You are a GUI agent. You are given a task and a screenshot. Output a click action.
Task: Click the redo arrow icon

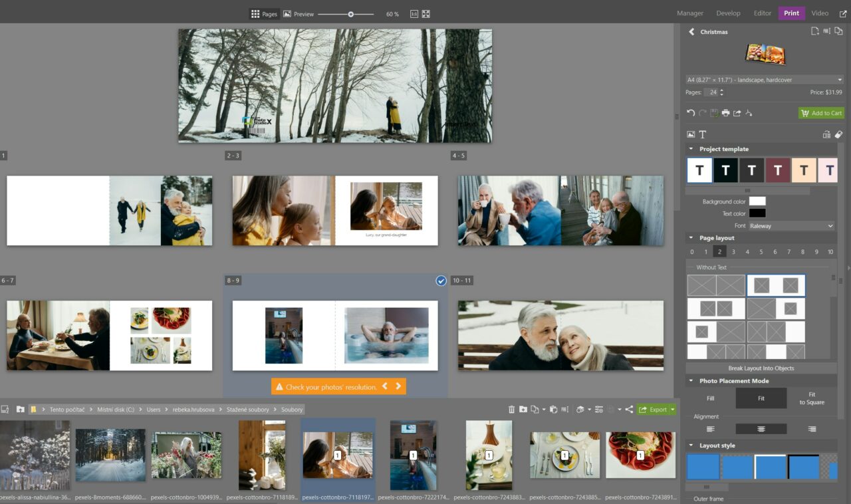point(703,113)
